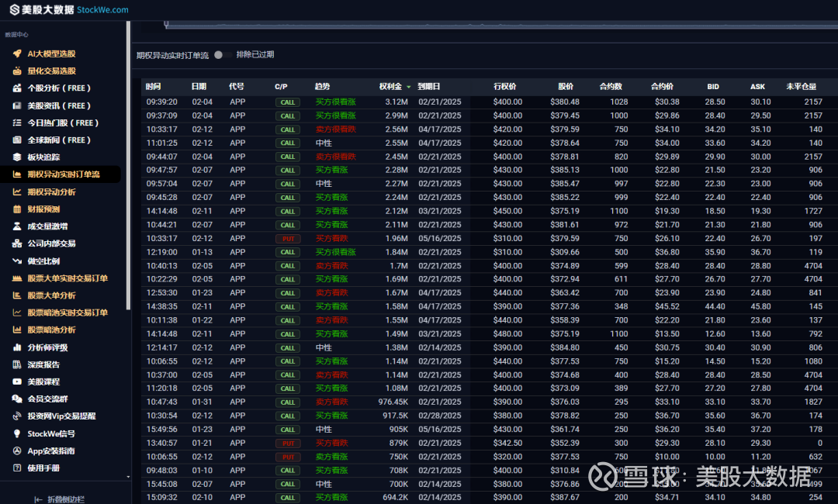This screenshot has width=838, height=504.
Task: Click the rocket icon for AI大模型选股
Action: 17,54
